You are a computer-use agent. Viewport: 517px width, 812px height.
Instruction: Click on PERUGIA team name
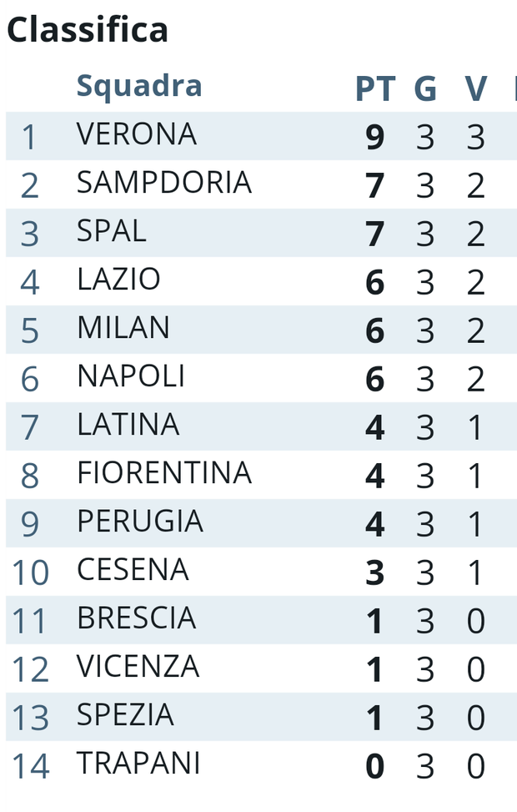pos(140,522)
